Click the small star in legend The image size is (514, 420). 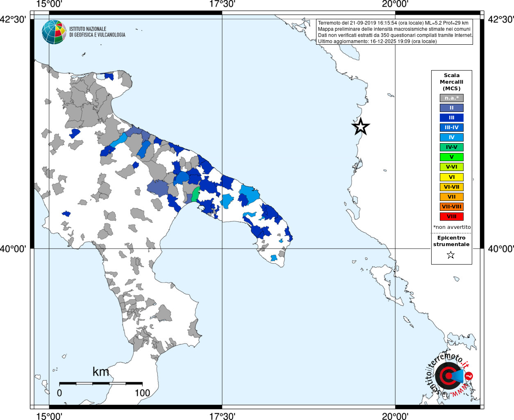coord(451,255)
